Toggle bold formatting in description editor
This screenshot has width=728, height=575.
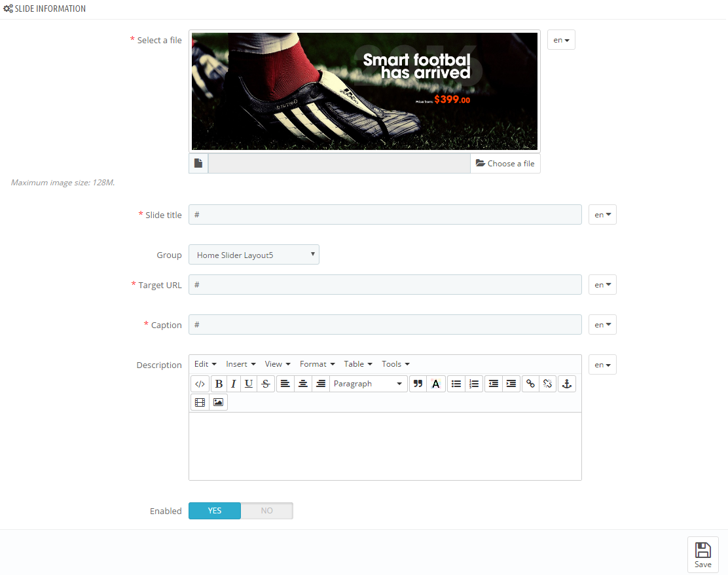[219, 384]
